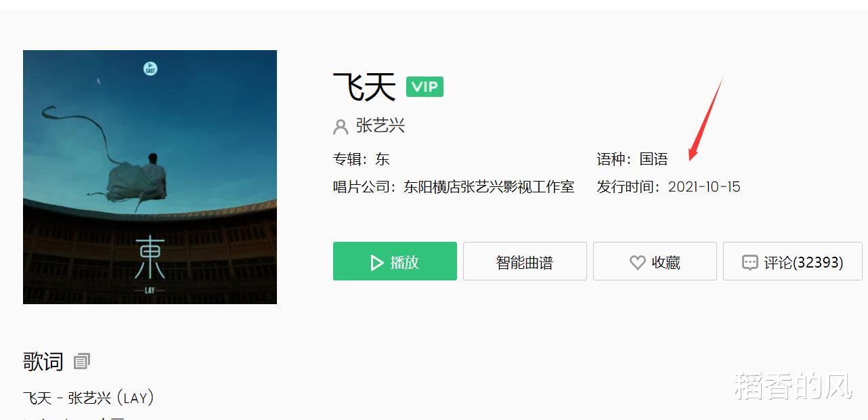Click lyric line 飞天 - 张艺兴 (LAY)

89,398
